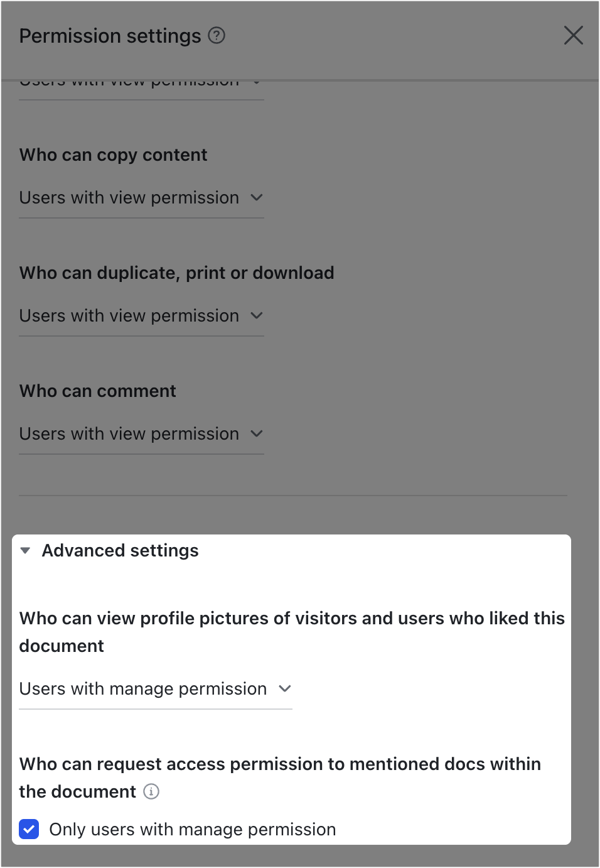Click the chevron on Who can comment dropdown
The image size is (600, 868).
point(257,433)
